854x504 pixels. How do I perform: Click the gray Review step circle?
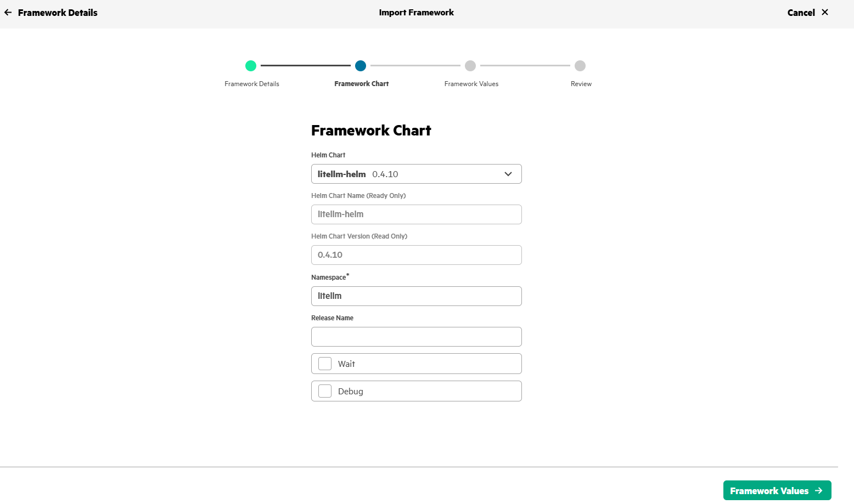[x=580, y=66]
